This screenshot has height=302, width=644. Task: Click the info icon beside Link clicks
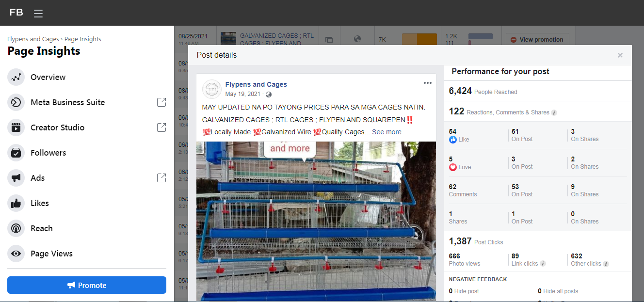click(543, 264)
